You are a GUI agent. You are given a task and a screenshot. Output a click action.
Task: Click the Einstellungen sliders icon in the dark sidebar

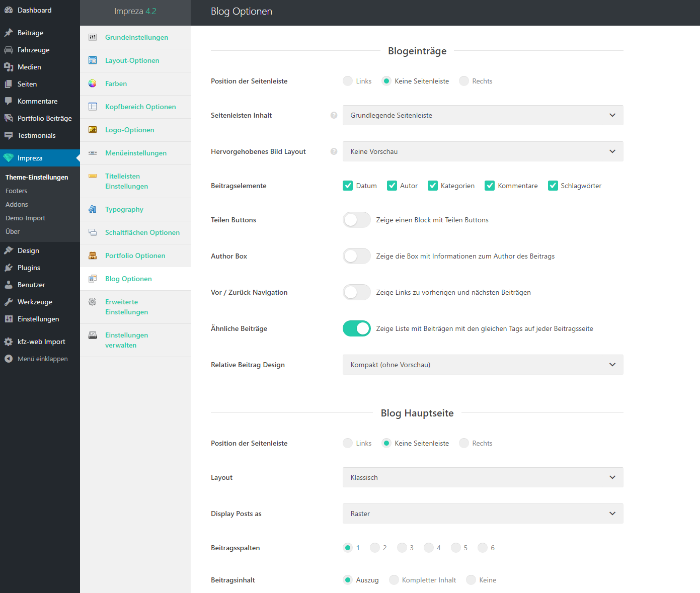[x=9, y=319]
